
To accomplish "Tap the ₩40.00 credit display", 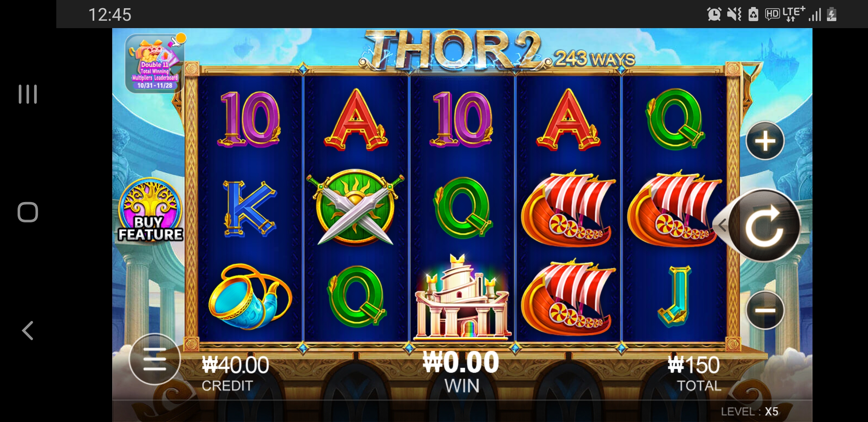I will pyautogui.click(x=235, y=365).
